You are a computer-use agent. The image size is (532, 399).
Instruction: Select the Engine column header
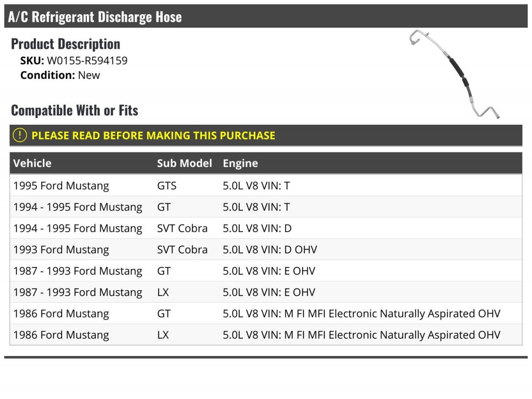pyautogui.click(x=240, y=163)
